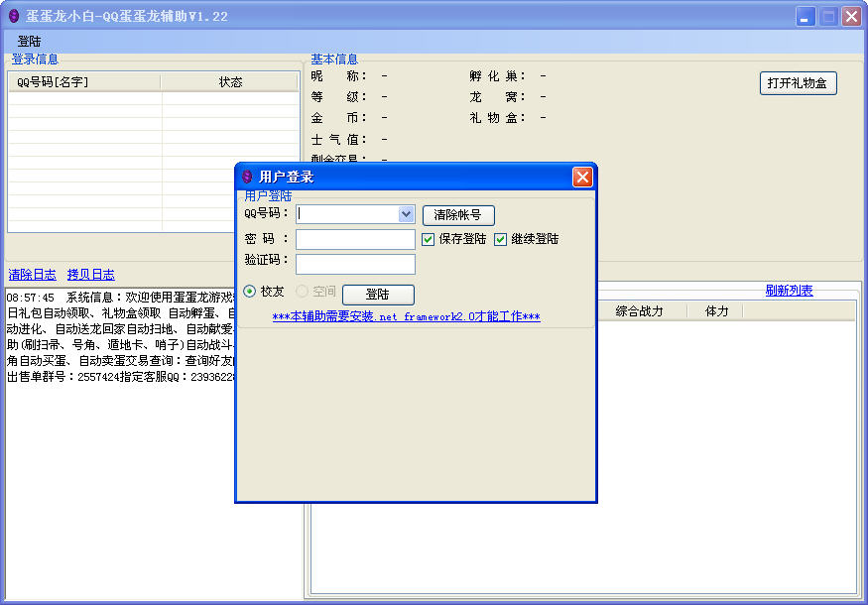Screen dimensions: 868x605
Task: Close the main 蛋蛋龙小白 window
Action: pyautogui.click(x=851, y=16)
